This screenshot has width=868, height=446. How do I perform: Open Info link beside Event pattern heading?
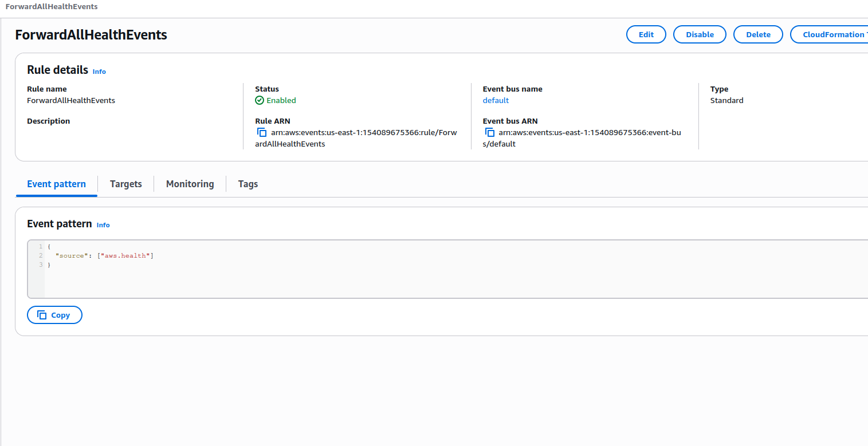[103, 225]
